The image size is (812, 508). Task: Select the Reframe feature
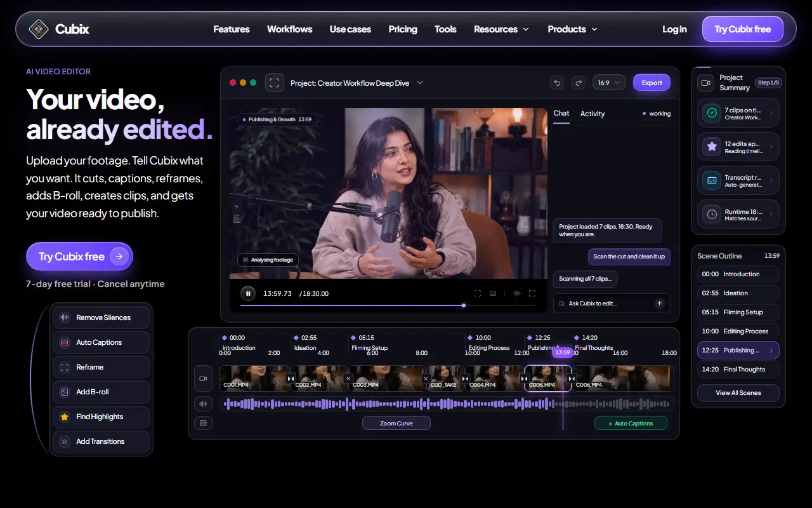pos(101,367)
